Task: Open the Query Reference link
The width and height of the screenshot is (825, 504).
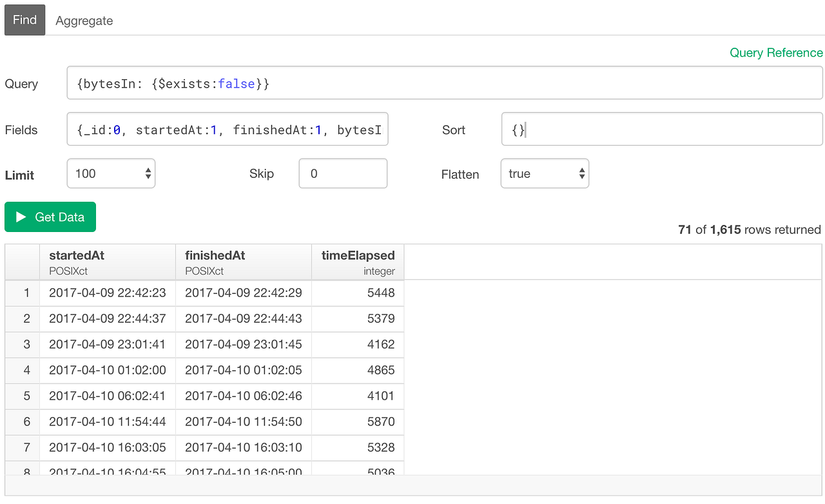Action: point(776,53)
